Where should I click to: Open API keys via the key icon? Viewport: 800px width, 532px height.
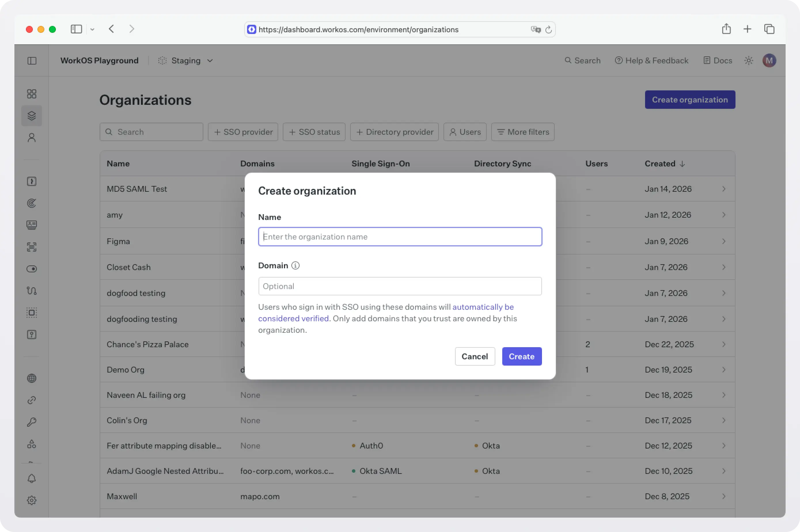pos(32,421)
